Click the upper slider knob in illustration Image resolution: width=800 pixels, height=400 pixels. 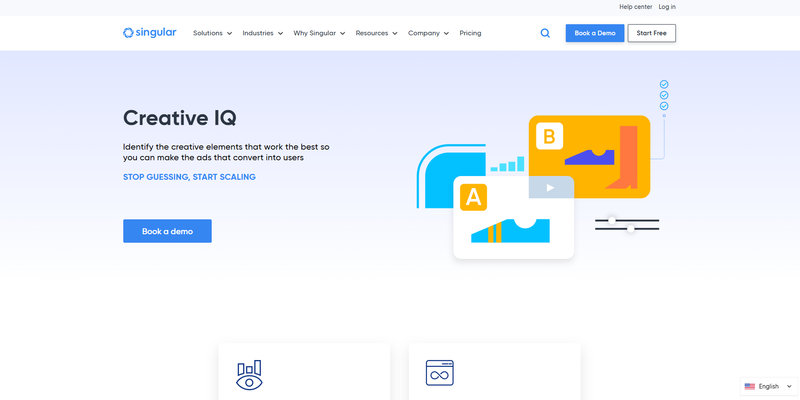pos(611,219)
